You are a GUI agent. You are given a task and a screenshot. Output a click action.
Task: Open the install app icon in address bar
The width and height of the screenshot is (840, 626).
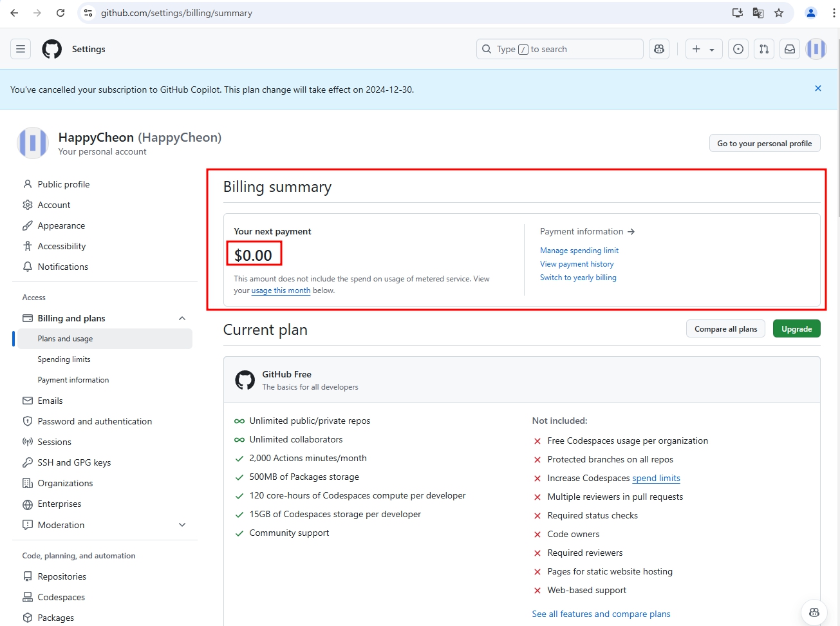click(x=738, y=13)
